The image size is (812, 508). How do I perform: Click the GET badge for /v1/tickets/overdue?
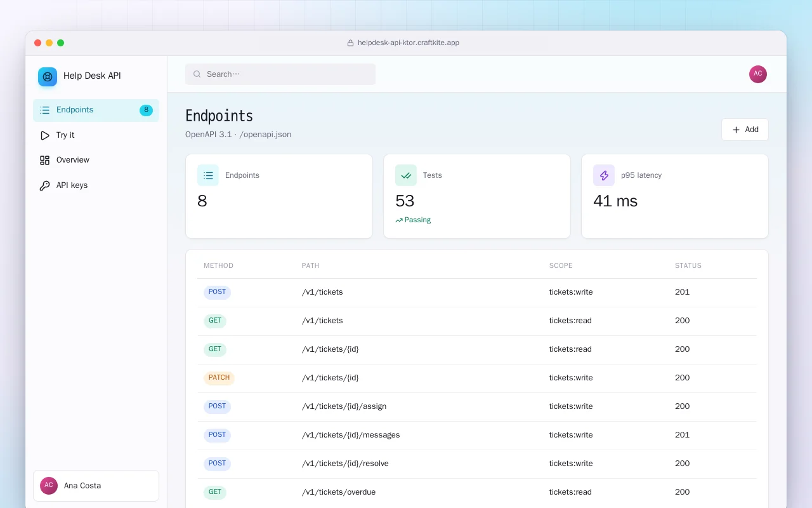[x=215, y=492]
